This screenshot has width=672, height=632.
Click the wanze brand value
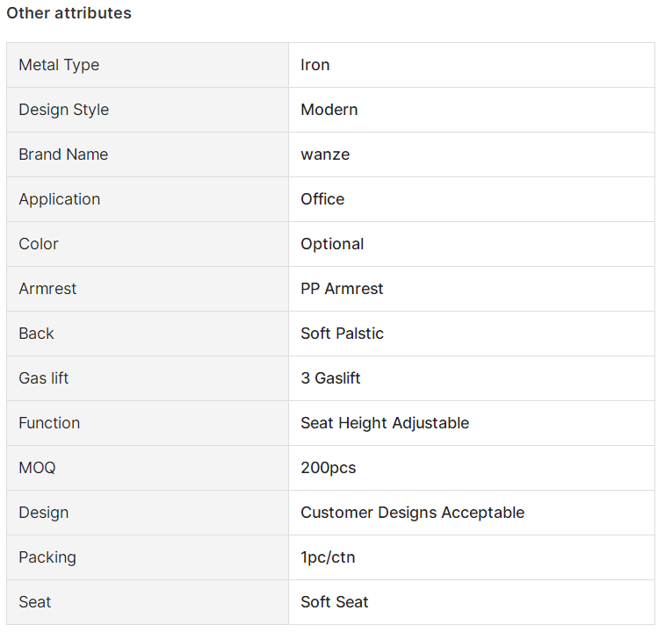(x=325, y=154)
